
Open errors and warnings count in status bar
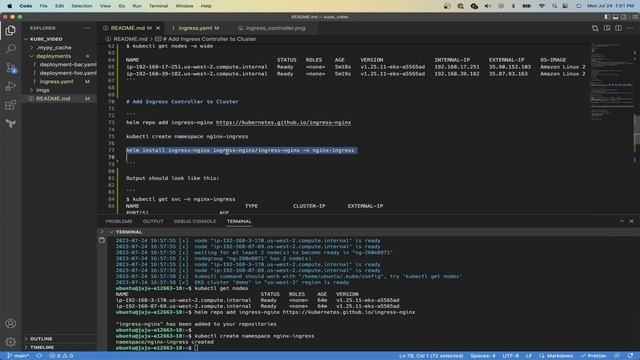point(61,356)
